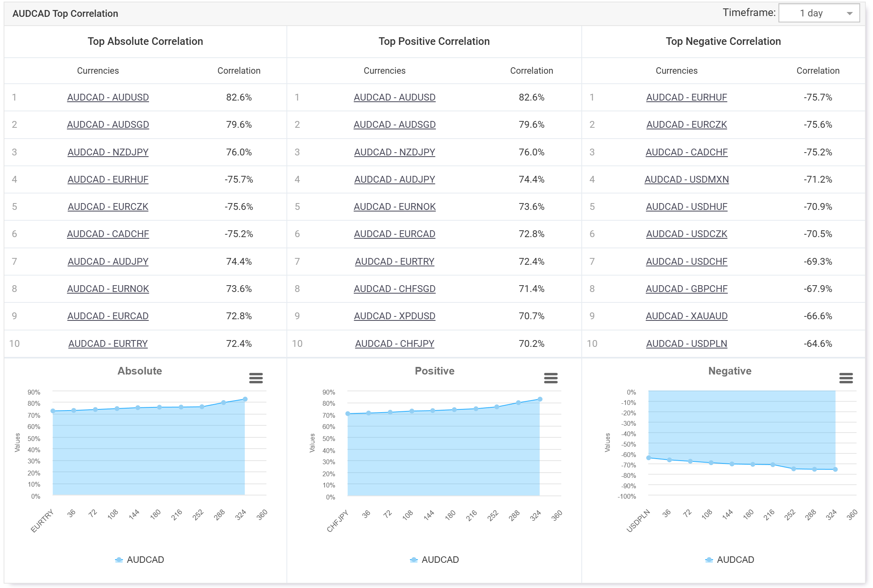Screen dimensions: 873x588
Task: Click first data point in Negative chart
Action: click(649, 458)
